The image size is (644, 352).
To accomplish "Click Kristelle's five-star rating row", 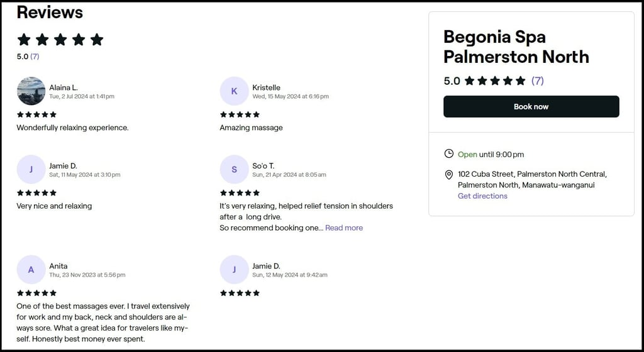I will [x=240, y=114].
